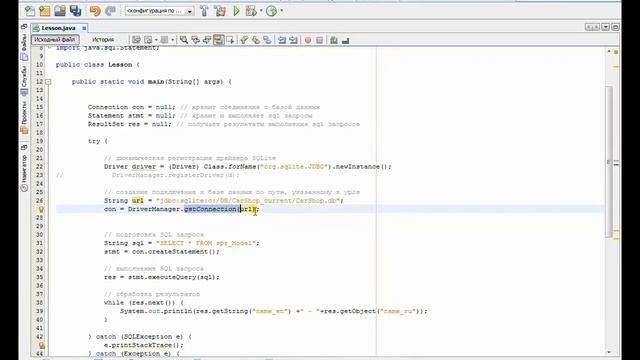Open the Forward navigation dropdown arrow
Viewport: 640px width, 360px height.
click(x=173, y=40)
